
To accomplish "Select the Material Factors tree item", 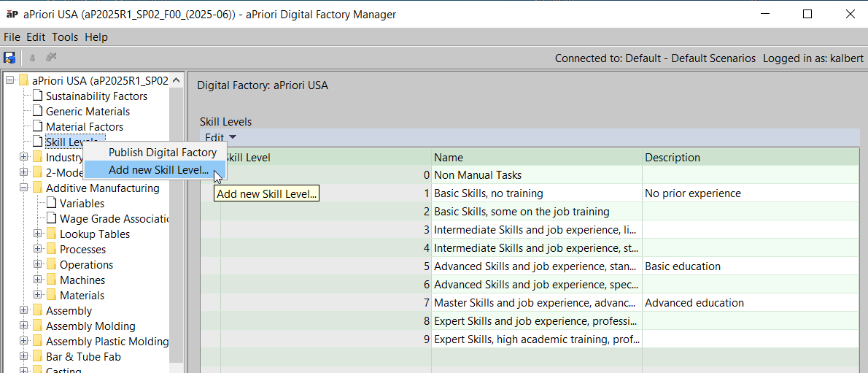I will tap(85, 127).
